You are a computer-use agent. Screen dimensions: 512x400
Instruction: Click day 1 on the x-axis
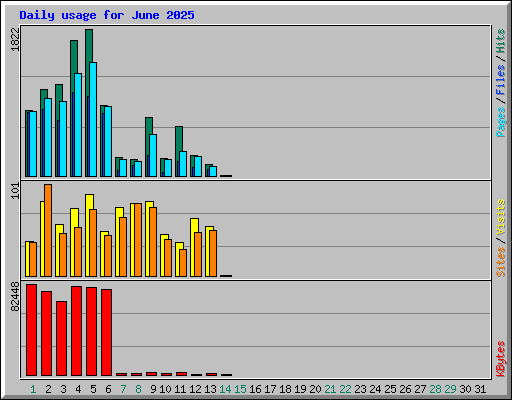click(x=33, y=389)
